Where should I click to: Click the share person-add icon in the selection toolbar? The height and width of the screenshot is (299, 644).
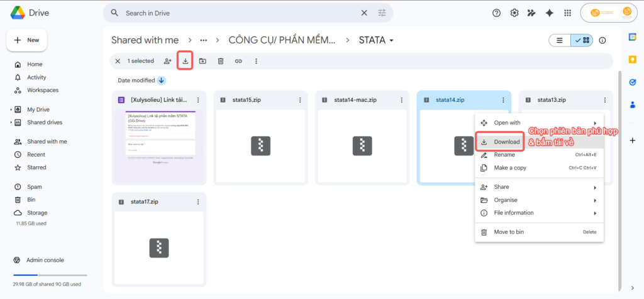[167, 61]
